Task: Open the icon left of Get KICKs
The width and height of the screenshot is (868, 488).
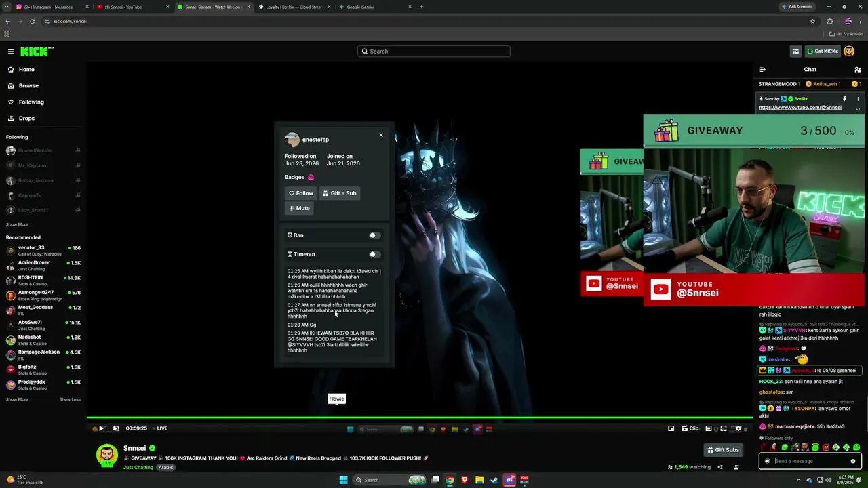Action: click(x=796, y=52)
